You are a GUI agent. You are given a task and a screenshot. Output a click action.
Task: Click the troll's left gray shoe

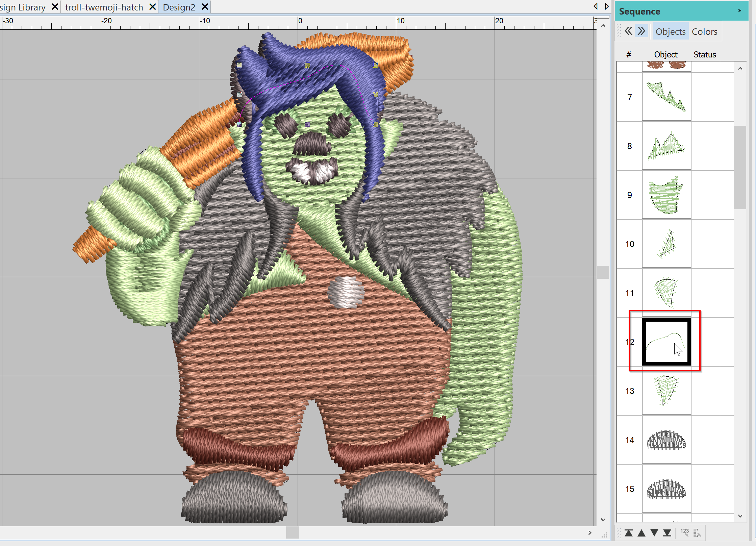(x=234, y=498)
